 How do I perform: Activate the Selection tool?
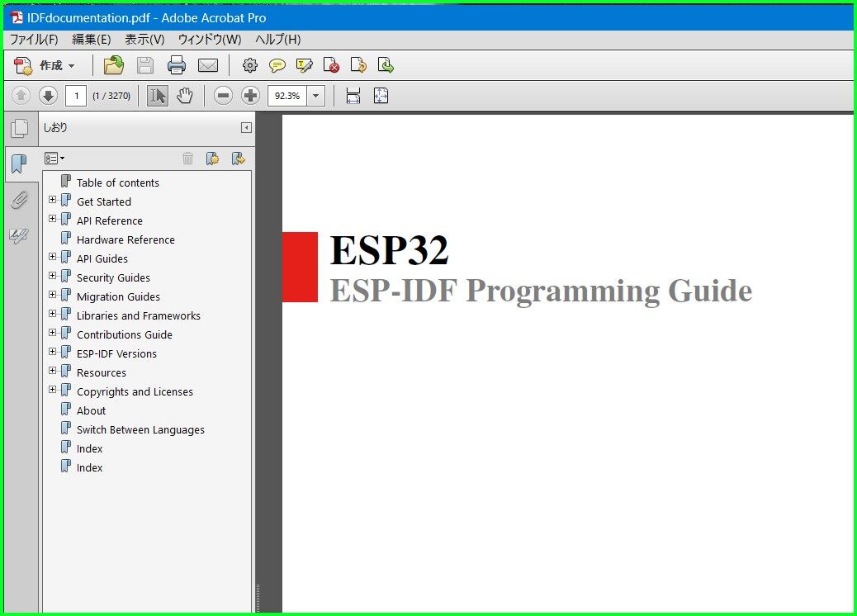coord(157,95)
